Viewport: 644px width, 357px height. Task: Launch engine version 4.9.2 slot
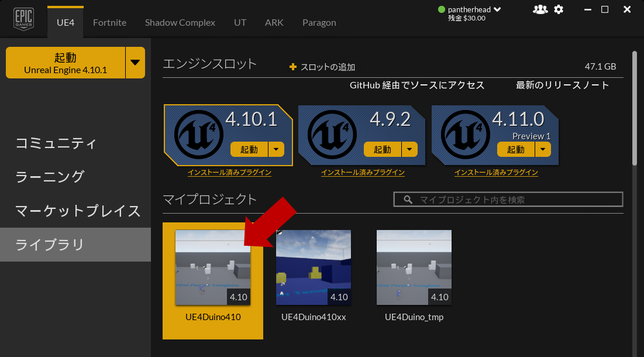[383, 150]
